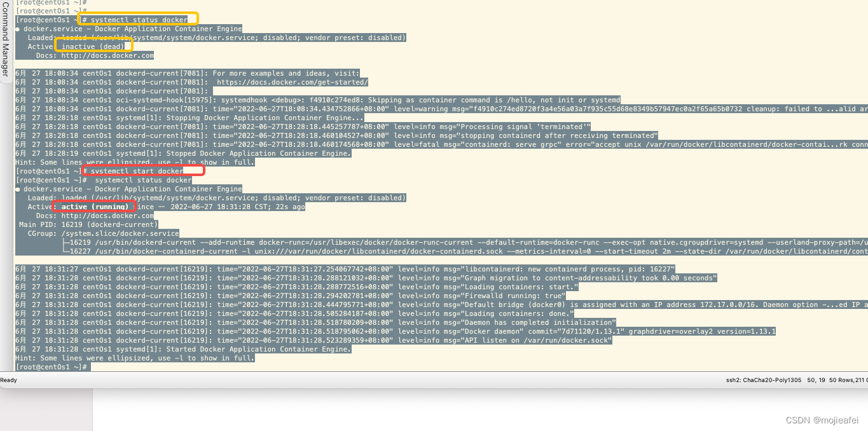Click the level=fatal 'containerd: serve grpc' line
The width and height of the screenshot is (868, 431).
[x=441, y=144]
